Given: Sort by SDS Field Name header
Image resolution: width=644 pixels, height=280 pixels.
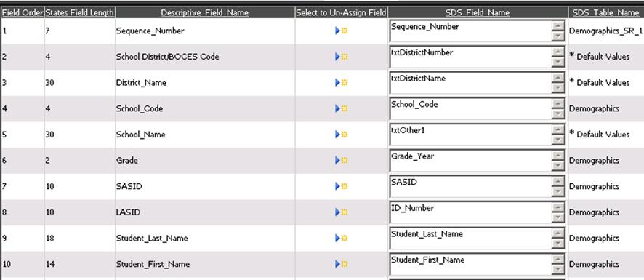Looking at the screenshot, I should (478, 13).
